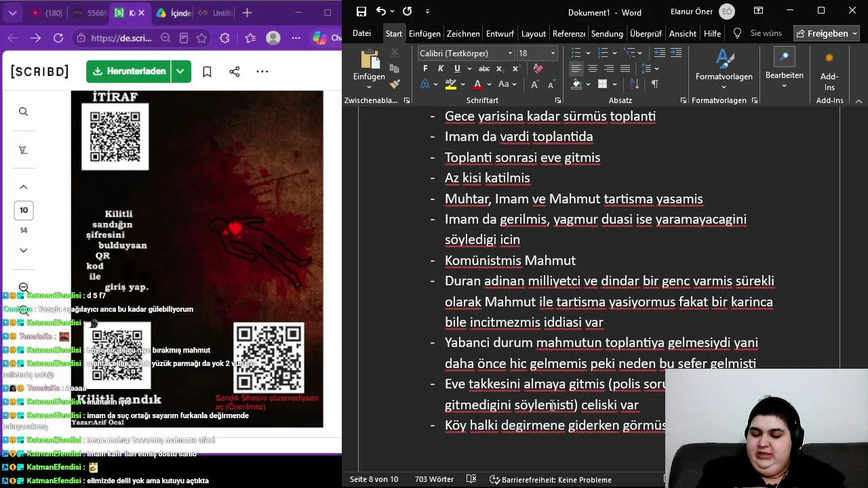Copy the selection in Word's clipboard group
The height and width of the screenshot is (488, 868).
[x=395, y=68]
